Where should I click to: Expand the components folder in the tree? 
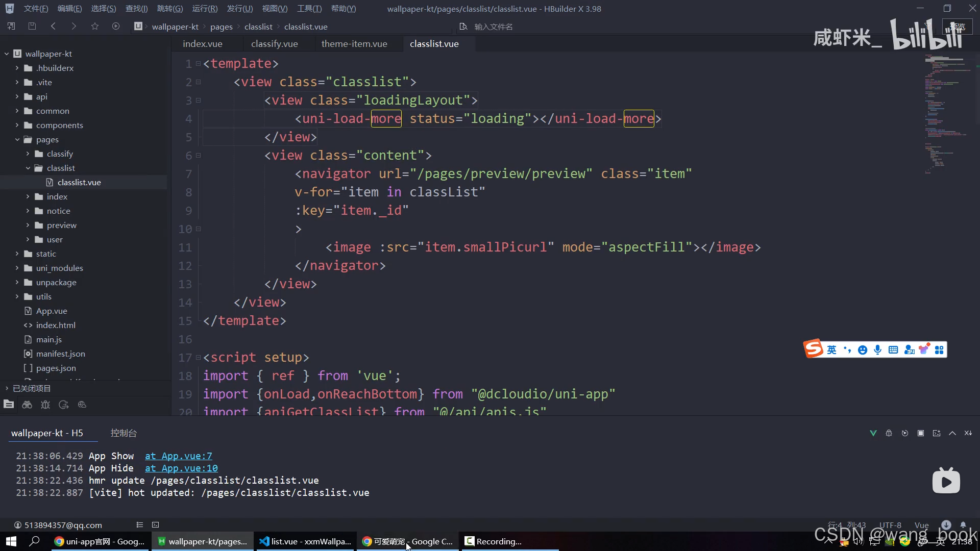click(x=17, y=125)
